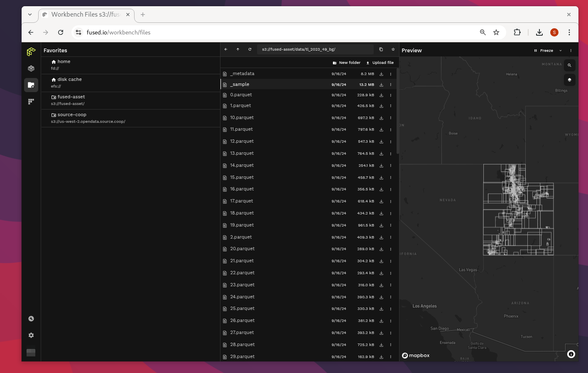Expand the Freeze dropdown chevron
Screen dimensions: 588x373
point(560,50)
